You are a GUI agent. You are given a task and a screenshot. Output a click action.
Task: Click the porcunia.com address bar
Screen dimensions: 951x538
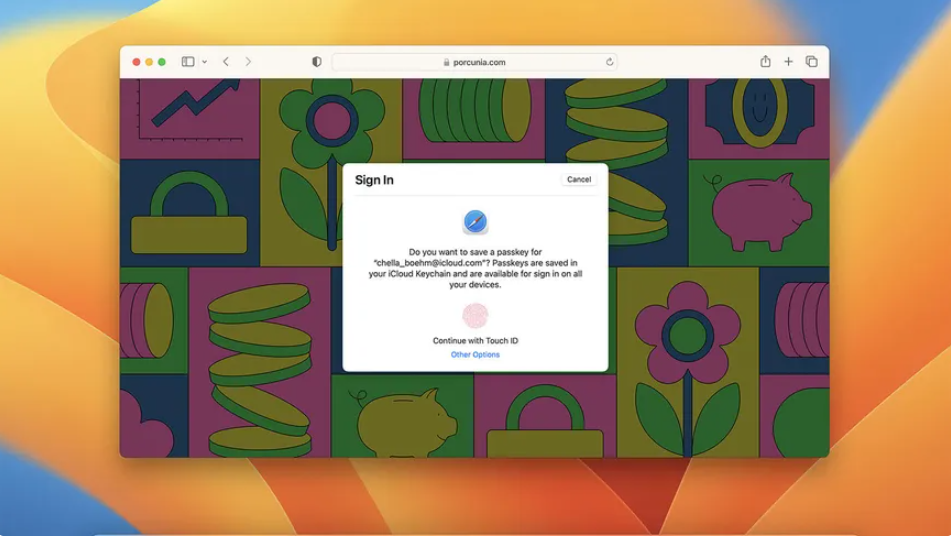click(474, 62)
